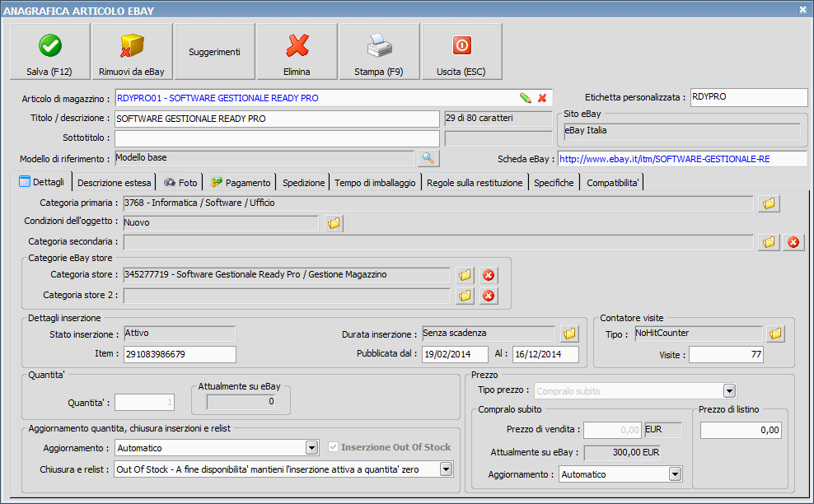Click the Visite counter field

pyautogui.click(x=727, y=354)
